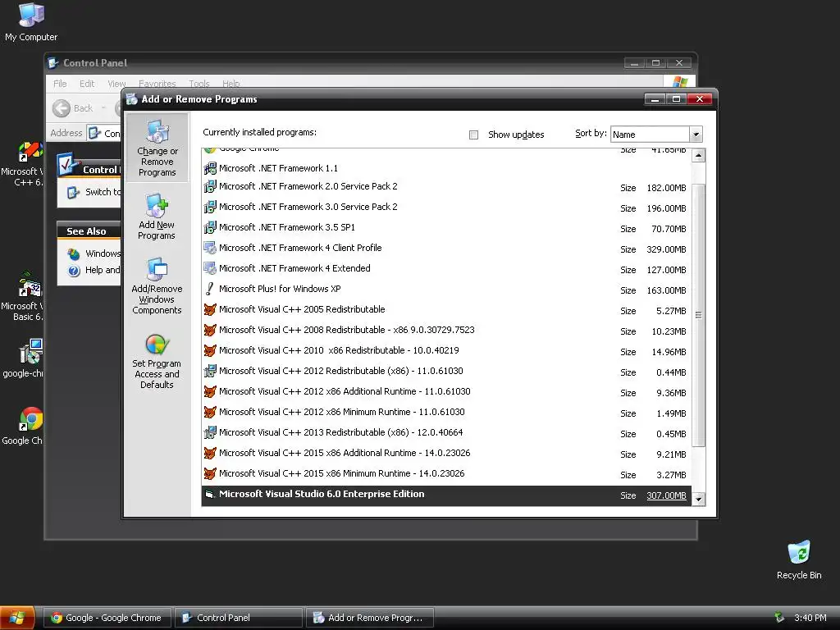840x630 pixels.
Task: Click the .NET Framework 3.5 SP1 icon
Action: coord(210,227)
